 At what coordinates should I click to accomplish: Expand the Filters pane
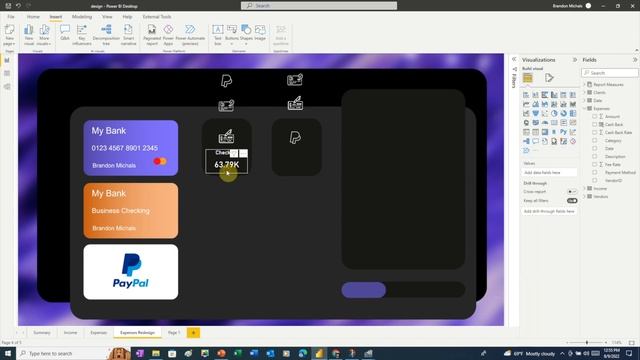click(x=514, y=60)
